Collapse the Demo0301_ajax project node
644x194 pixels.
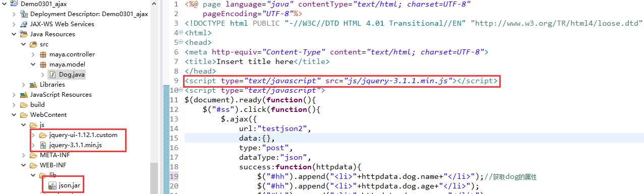pyautogui.click(x=5, y=4)
